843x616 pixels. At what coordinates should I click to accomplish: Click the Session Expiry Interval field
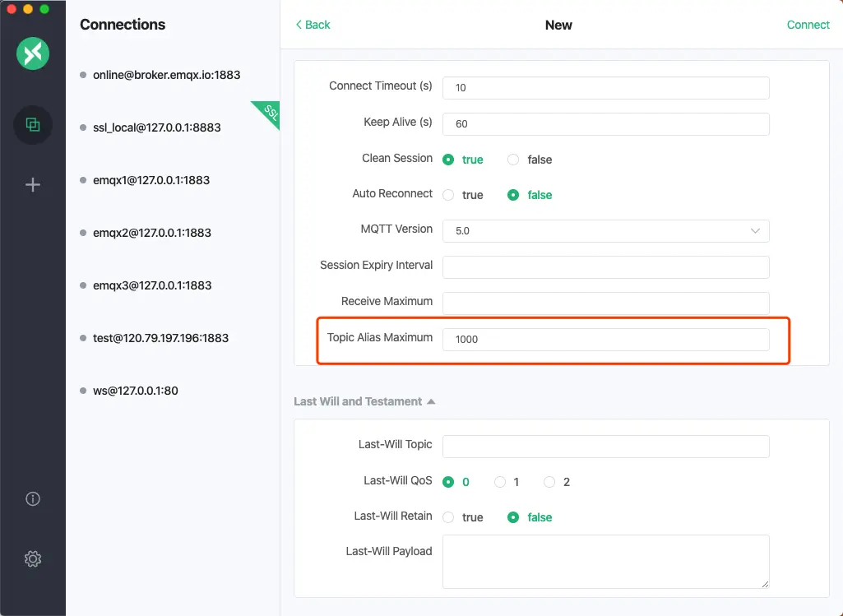click(x=605, y=266)
